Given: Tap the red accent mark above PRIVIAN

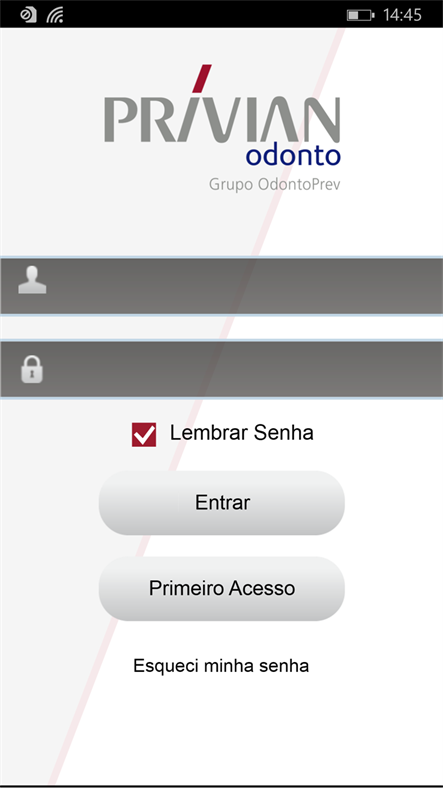Looking at the screenshot, I should tap(202, 78).
